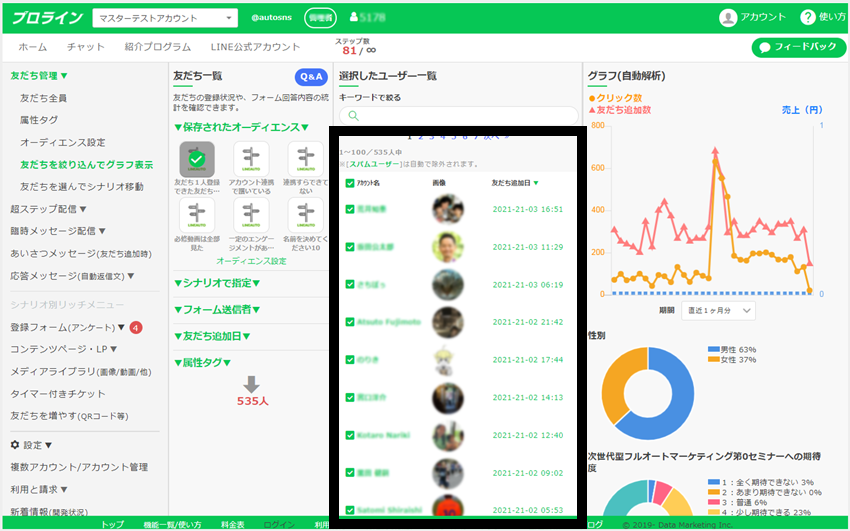Go to LINE公式アカウント tab
The width and height of the screenshot is (850, 531).
[255, 47]
